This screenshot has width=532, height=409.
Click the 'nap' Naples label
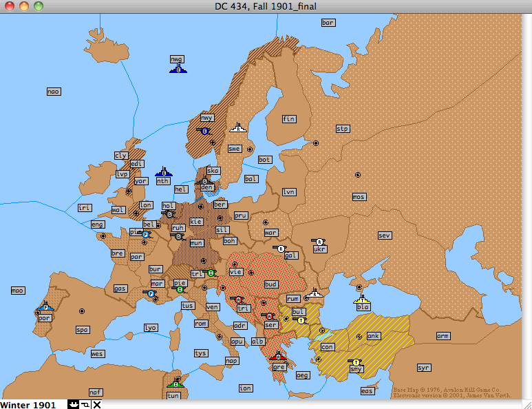(232, 361)
